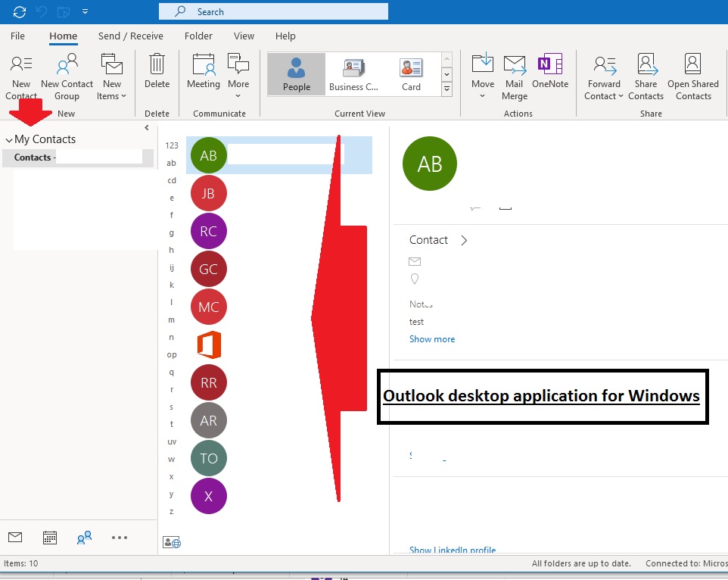728x580 pixels.
Task: Send contact to OneNote
Action: pyautogui.click(x=550, y=71)
